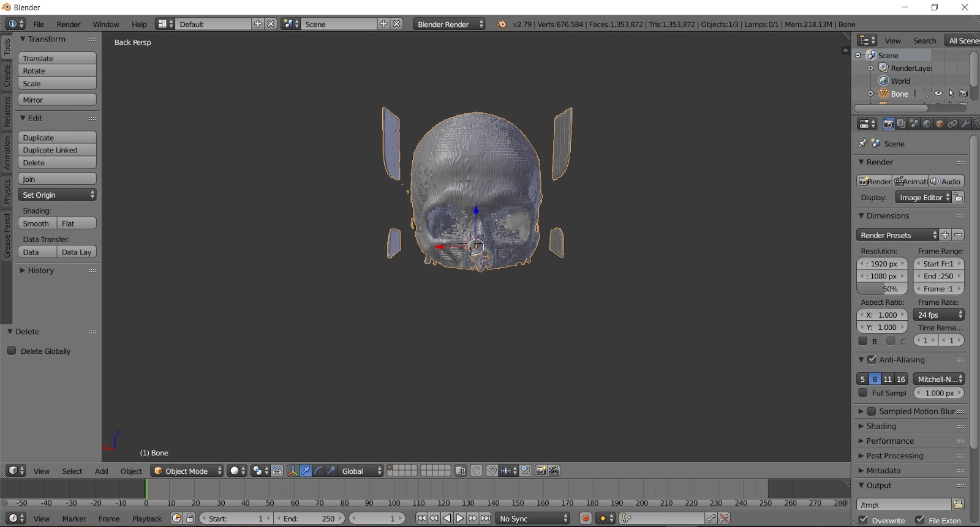This screenshot has height=527, width=980.
Task: Open the Object Mode dropdown
Action: pos(187,471)
